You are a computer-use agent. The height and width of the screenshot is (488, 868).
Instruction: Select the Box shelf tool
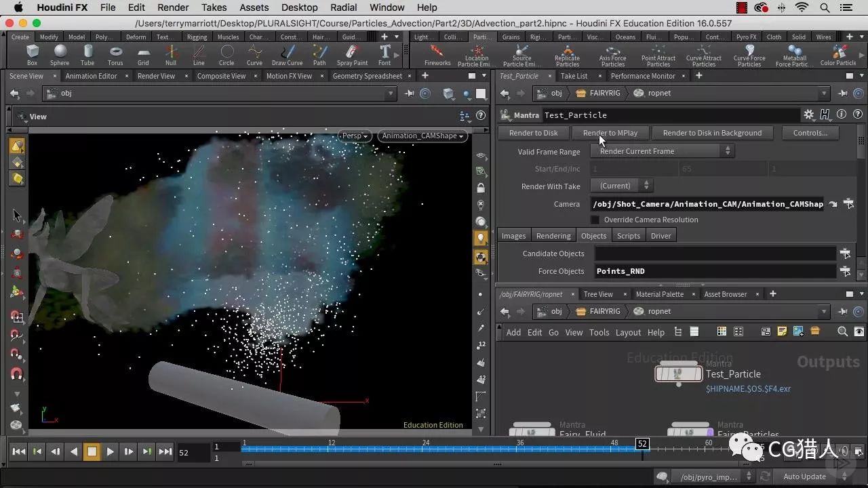33,56
